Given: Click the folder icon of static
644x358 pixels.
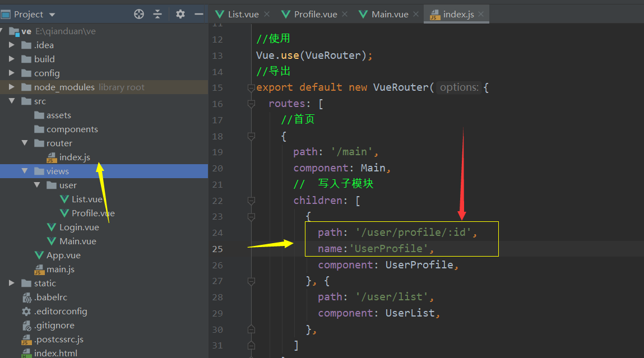Looking at the screenshot, I should tap(26, 283).
